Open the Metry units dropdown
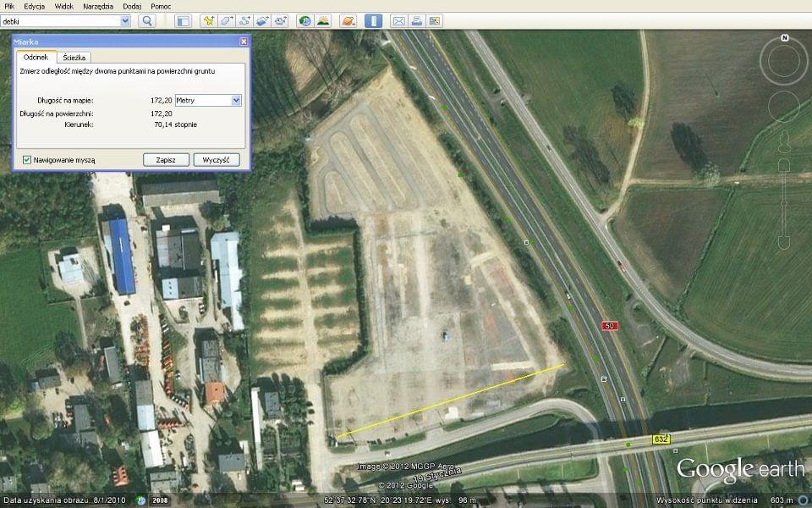The width and height of the screenshot is (812, 508). 208,100
